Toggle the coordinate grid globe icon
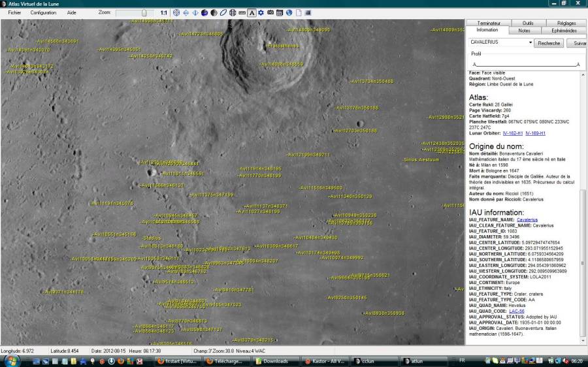This screenshot has width=588, height=367. click(x=233, y=13)
